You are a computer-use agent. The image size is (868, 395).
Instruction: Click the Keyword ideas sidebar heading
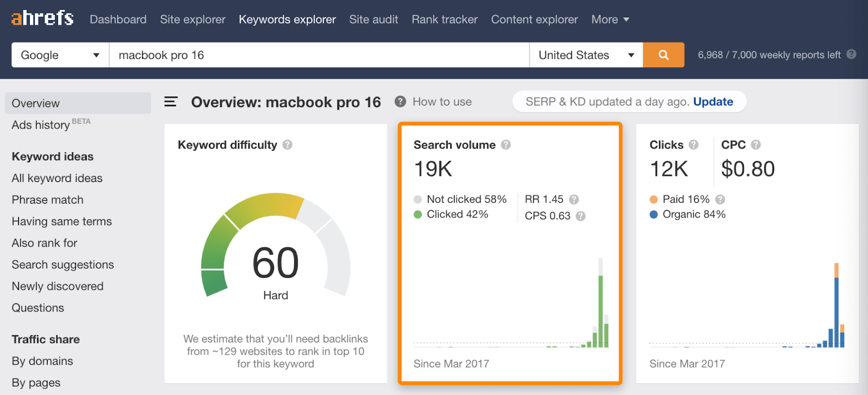point(53,156)
